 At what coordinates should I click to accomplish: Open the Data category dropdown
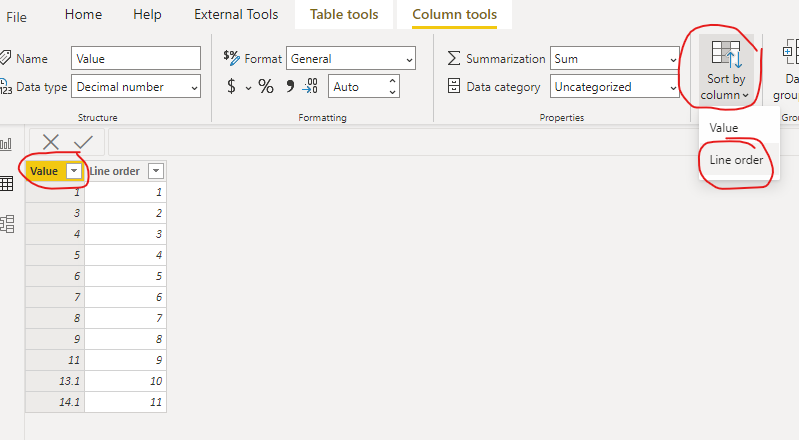[615, 87]
